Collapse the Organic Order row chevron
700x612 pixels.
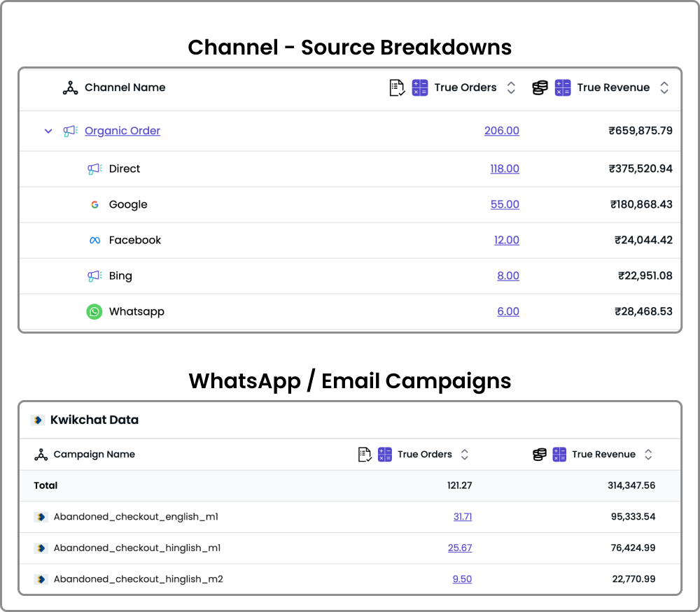48,131
